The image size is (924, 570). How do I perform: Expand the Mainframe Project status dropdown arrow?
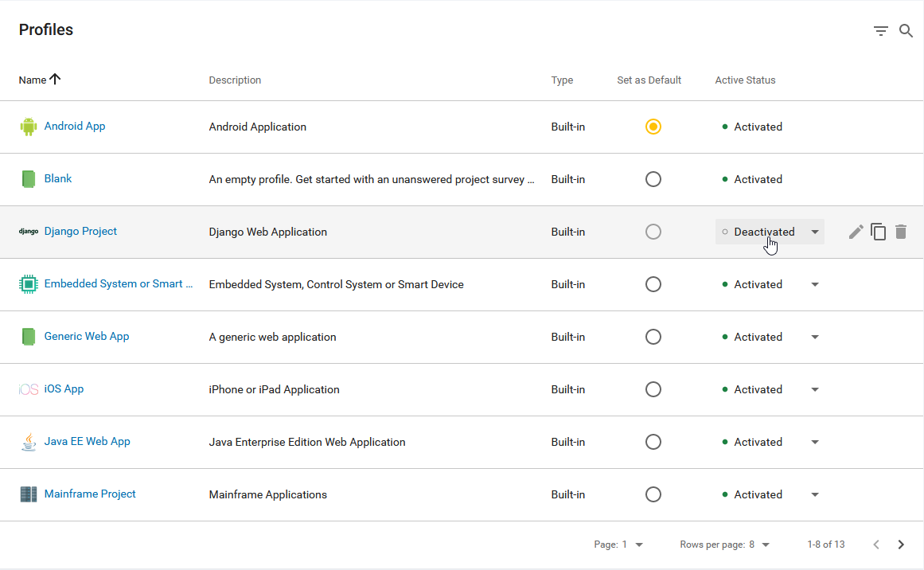[x=814, y=494]
